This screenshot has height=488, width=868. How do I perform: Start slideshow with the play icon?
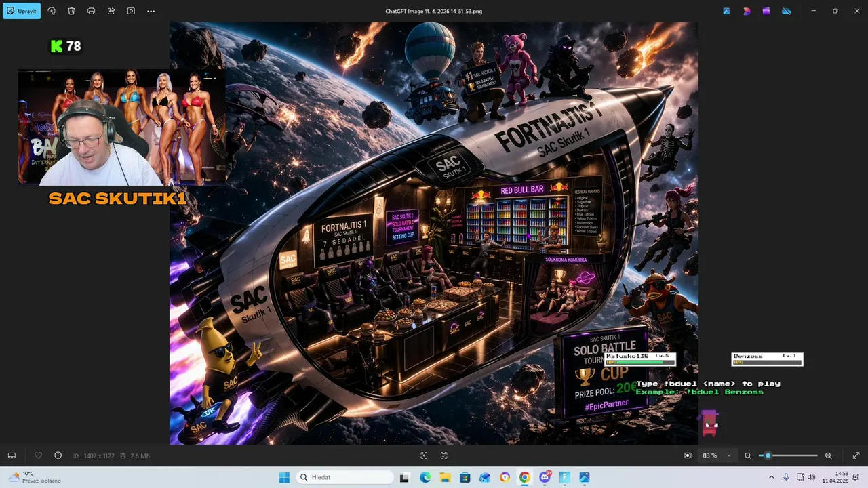(131, 11)
